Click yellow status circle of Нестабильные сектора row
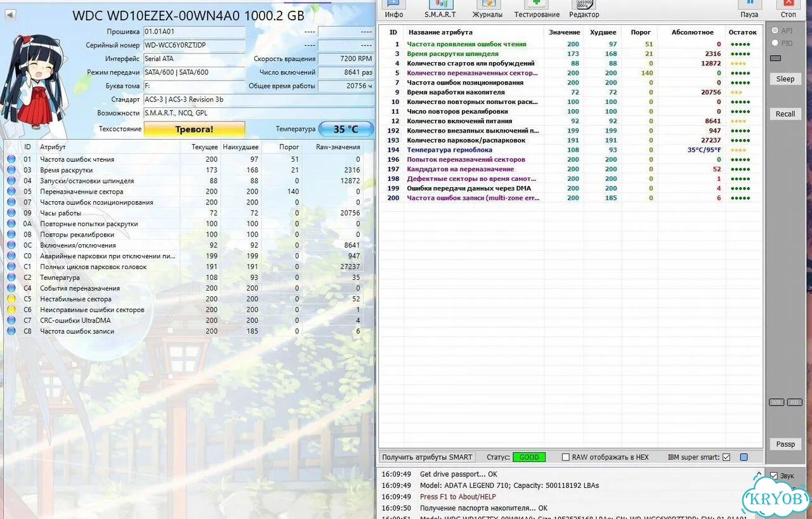The image size is (812, 519). 11,299
